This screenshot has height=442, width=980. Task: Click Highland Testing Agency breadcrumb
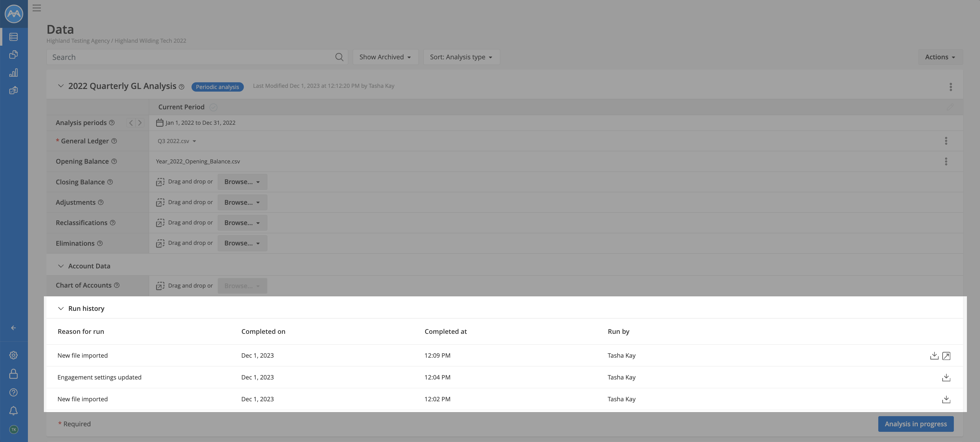[78, 41]
